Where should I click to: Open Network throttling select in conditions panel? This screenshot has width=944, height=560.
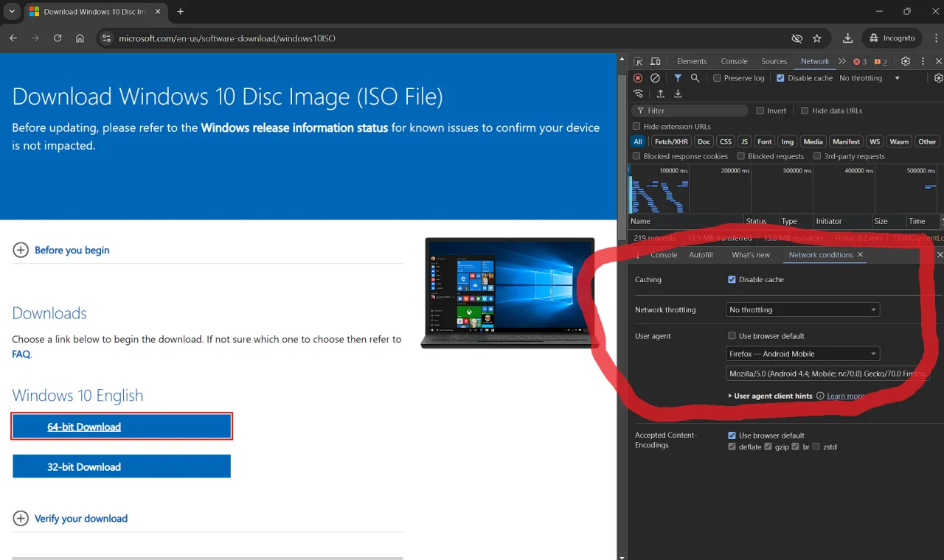click(802, 309)
